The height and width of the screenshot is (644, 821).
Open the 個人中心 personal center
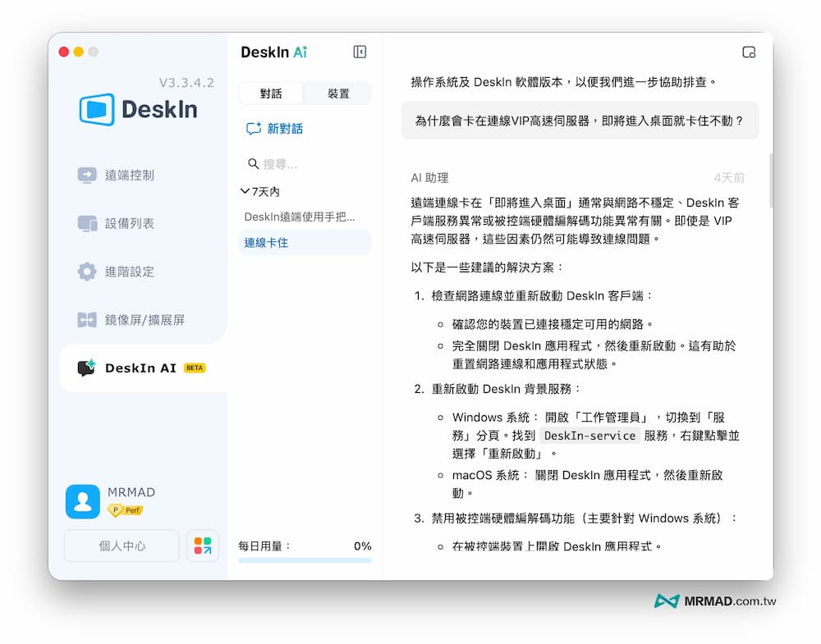tap(121, 545)
